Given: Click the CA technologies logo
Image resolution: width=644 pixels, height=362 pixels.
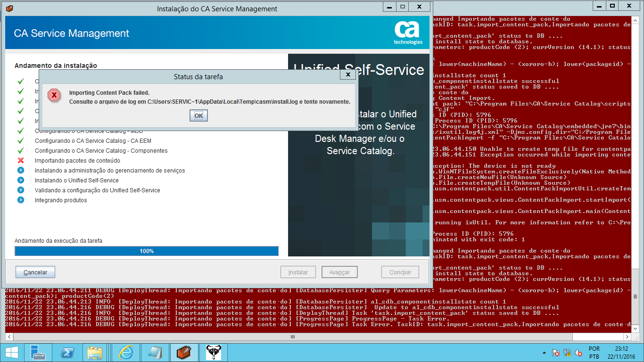Looking at the screenshot, I should [x=408, y=33].
